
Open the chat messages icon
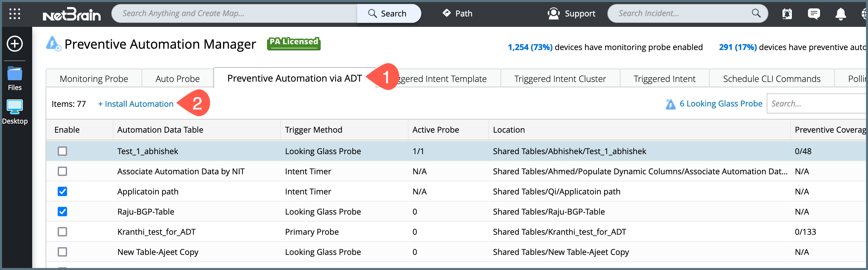point(814,14)
